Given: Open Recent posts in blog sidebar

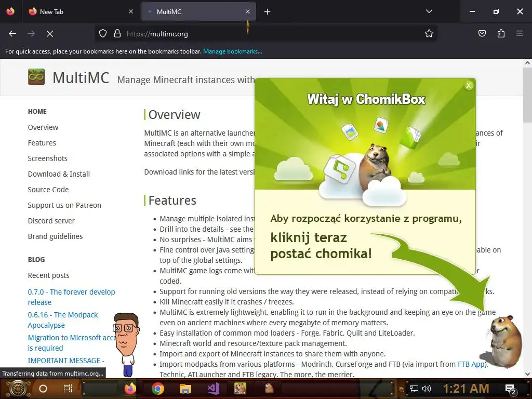Looking at the screenshot, I should click(48, 275).
